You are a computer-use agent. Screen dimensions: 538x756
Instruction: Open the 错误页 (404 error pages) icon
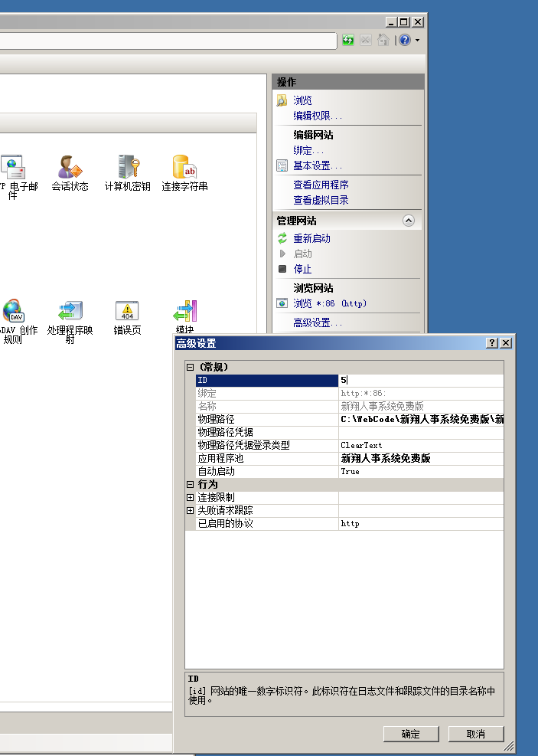(x=127, y=312)
